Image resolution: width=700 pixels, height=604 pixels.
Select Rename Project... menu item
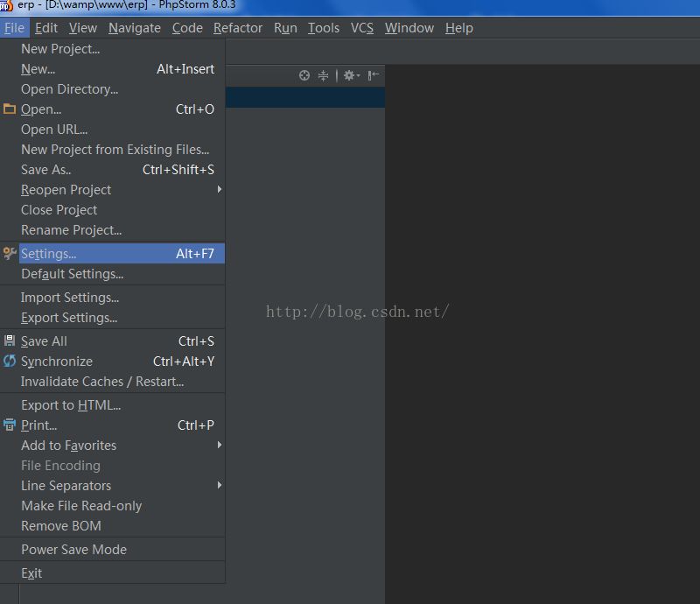pos(113,229)
